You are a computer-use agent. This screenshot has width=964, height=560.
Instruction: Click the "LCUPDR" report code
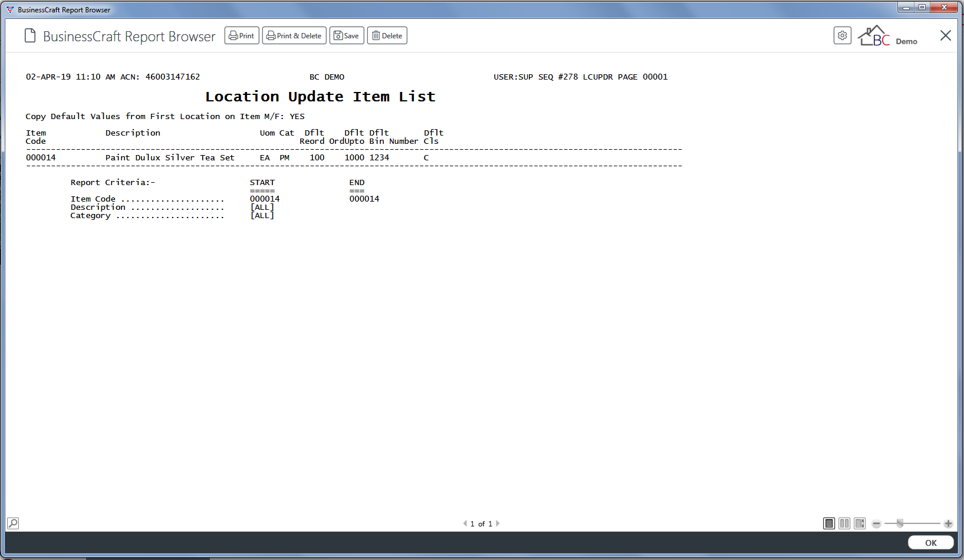[x=598, y=77]
